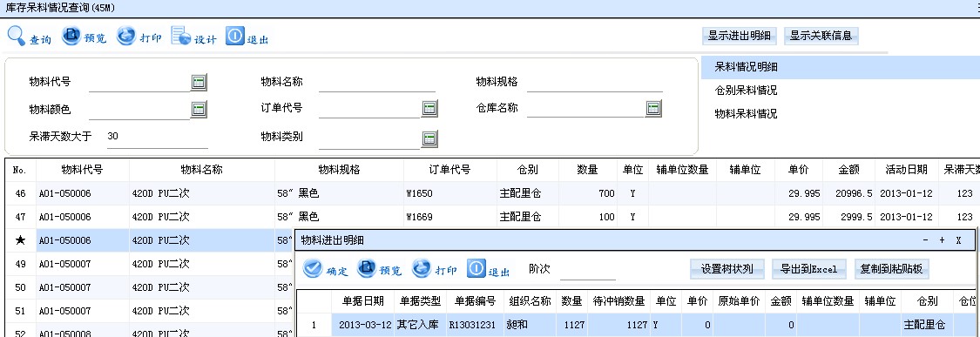Select row No. 46 with order W1650
Screen dimensions: 980x337
tap(492, 194)
